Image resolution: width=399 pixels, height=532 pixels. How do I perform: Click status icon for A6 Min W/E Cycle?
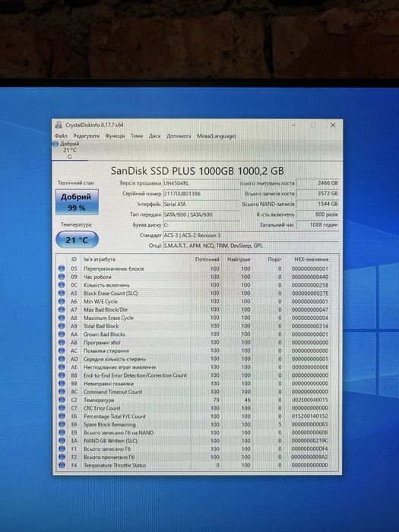(x=62, y=301)
